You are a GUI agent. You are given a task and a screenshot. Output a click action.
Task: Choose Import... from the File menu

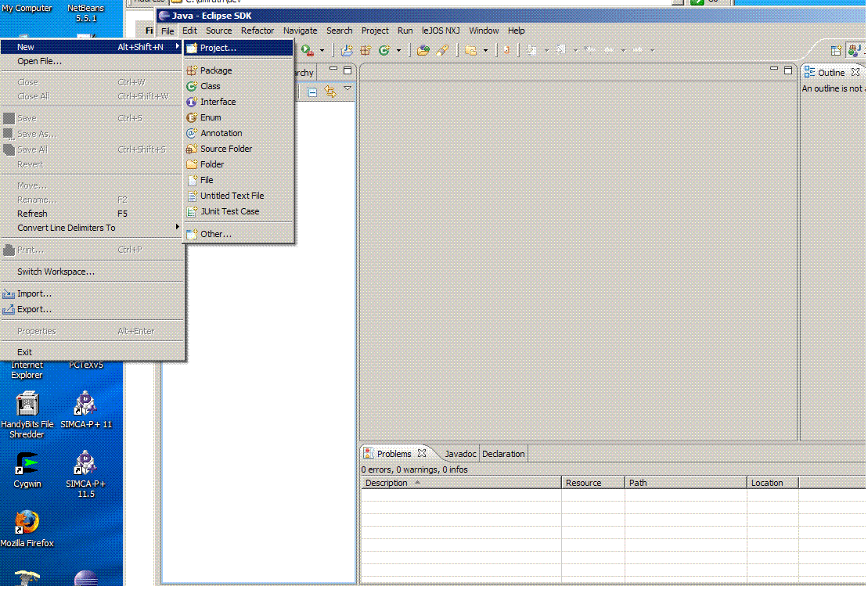pos(92,294)
